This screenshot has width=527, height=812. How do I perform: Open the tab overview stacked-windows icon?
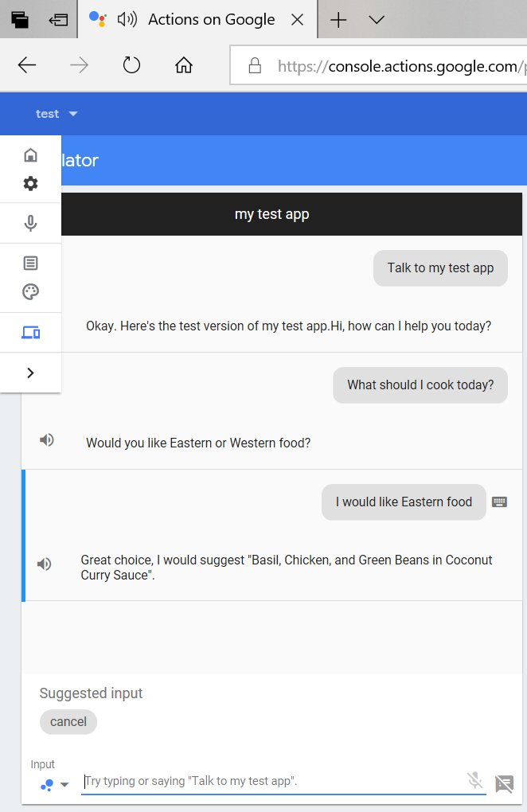pos(20,20)
